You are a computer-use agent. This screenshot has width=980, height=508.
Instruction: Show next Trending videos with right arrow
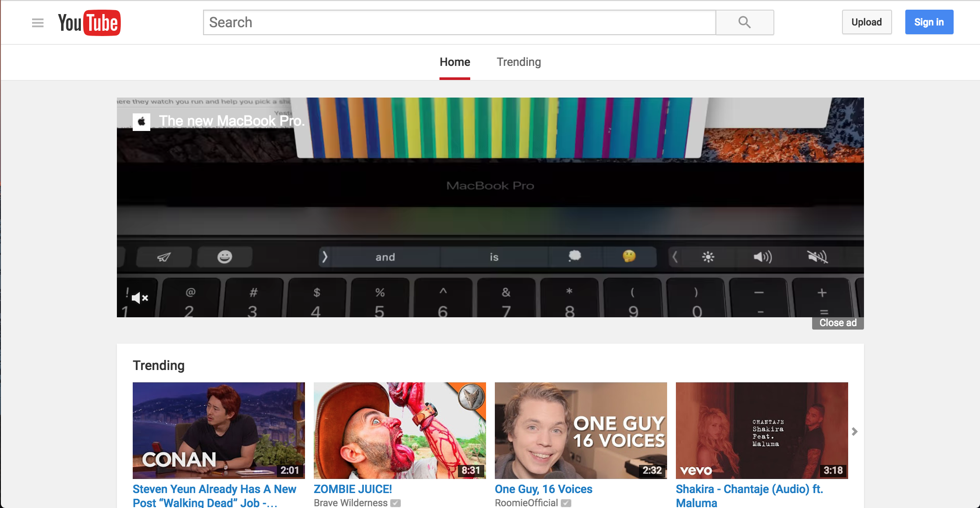(854, 432)
